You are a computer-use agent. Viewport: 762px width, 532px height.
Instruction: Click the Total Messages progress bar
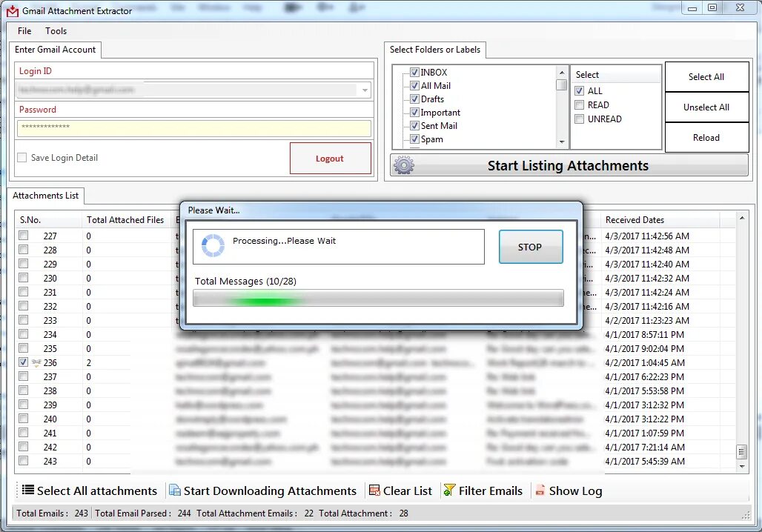click(x=378, y=299)
